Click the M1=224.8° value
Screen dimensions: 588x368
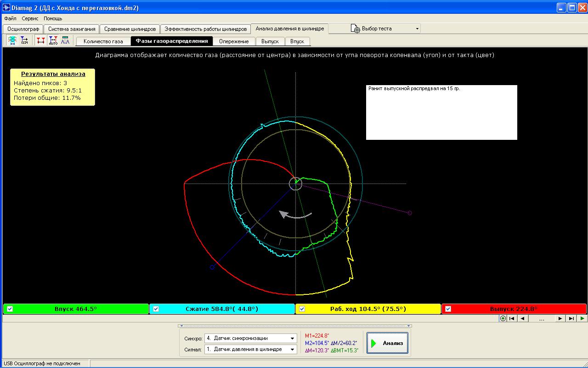tap(317, 336)
